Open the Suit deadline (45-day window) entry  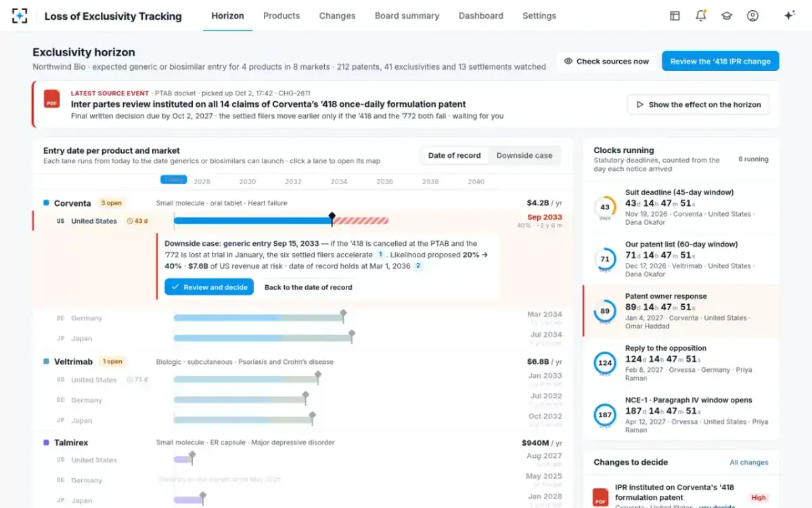point(681,207)
